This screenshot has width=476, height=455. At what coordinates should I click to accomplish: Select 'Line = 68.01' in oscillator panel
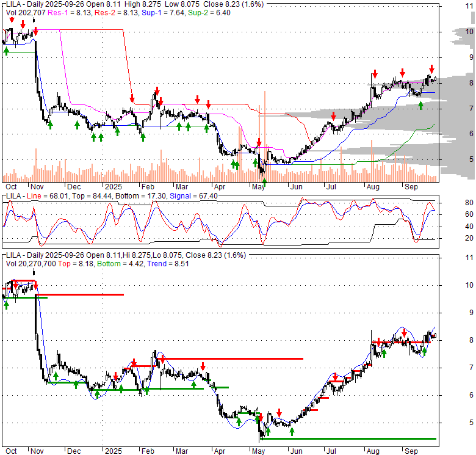pyautogui.click(x=48, y=196)
